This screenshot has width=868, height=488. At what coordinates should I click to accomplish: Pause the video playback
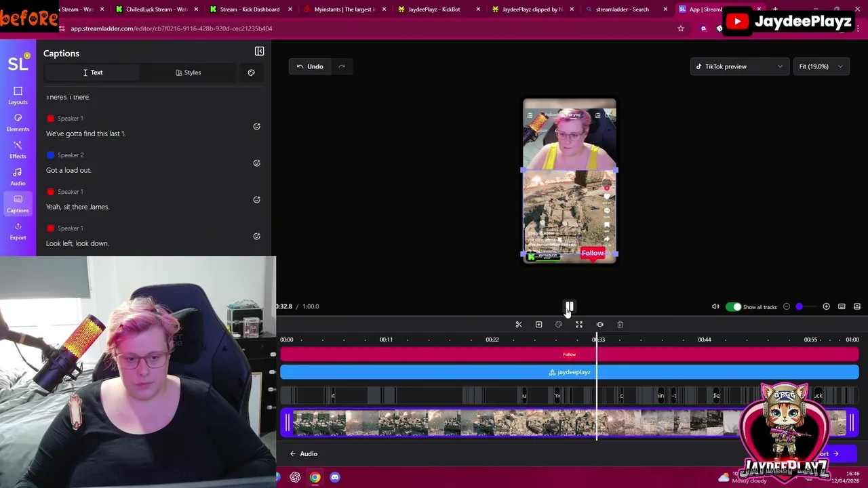point(570,307)
